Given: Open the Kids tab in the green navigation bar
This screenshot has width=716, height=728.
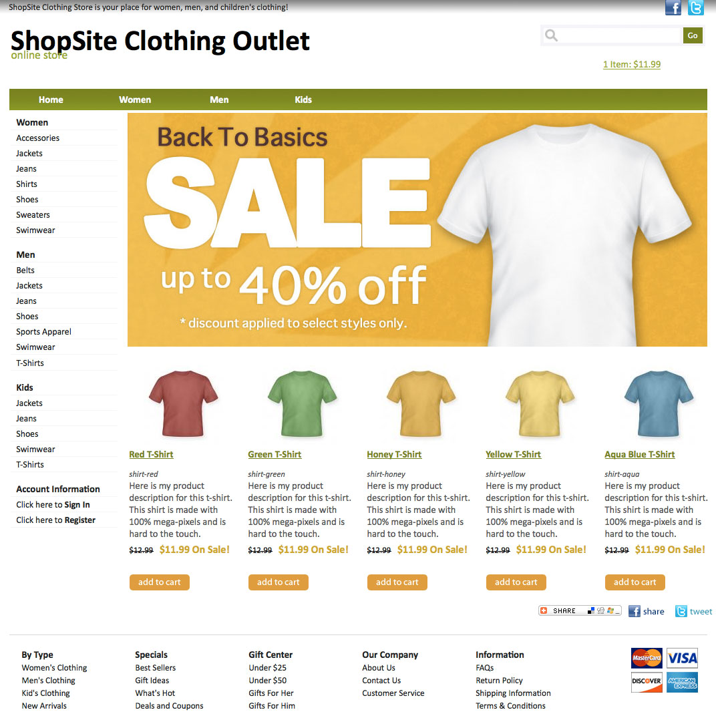Looking at the screenshot, I should (303, 100).
